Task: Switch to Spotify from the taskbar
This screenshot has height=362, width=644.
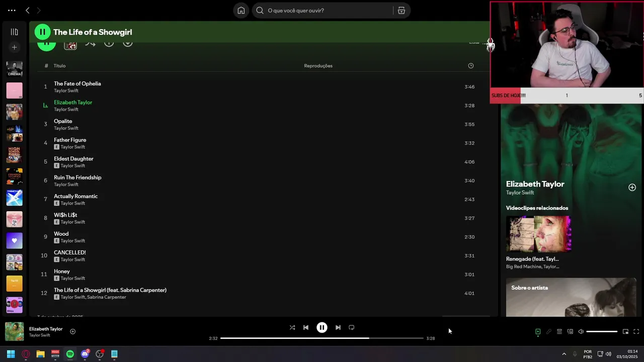Action: (70, 354)
